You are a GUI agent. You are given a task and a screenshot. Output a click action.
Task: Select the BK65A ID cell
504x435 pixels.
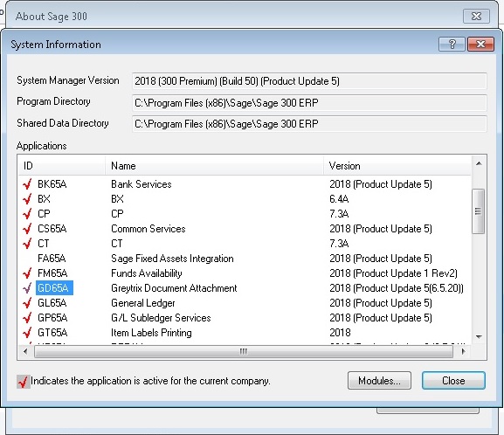pos(52,184)
